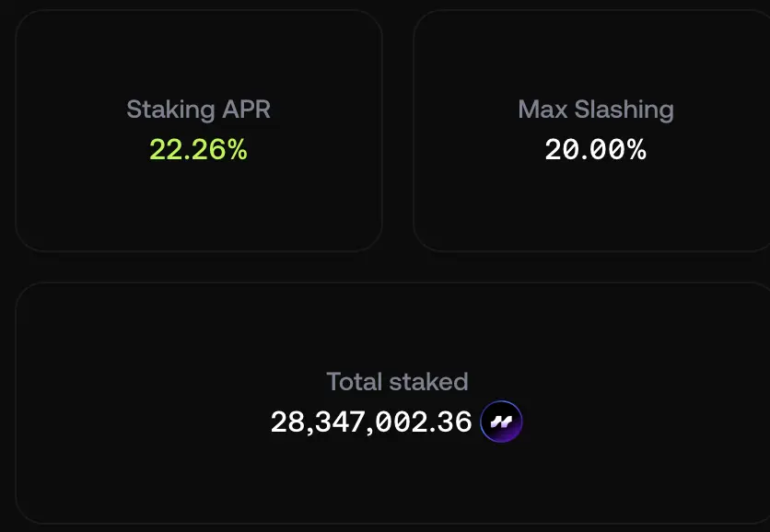Click the word APR in the card title
This screenshot has height=532, width=770.
point(246,109)
